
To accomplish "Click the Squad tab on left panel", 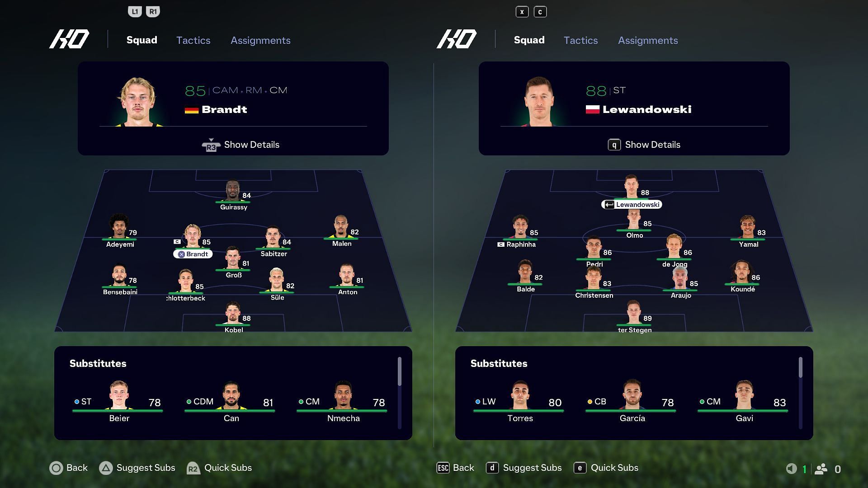I will point(142,40).
